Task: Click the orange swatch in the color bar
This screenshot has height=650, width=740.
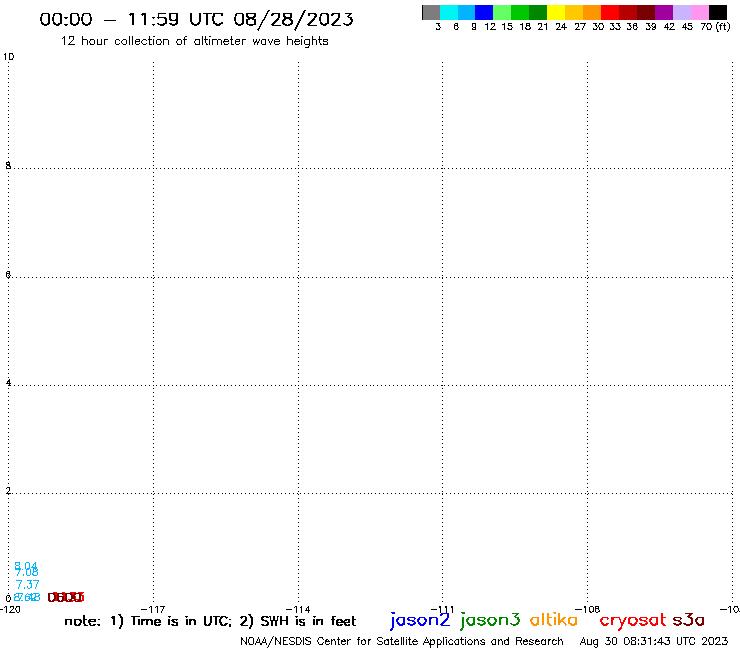Action: coord(592,12)
